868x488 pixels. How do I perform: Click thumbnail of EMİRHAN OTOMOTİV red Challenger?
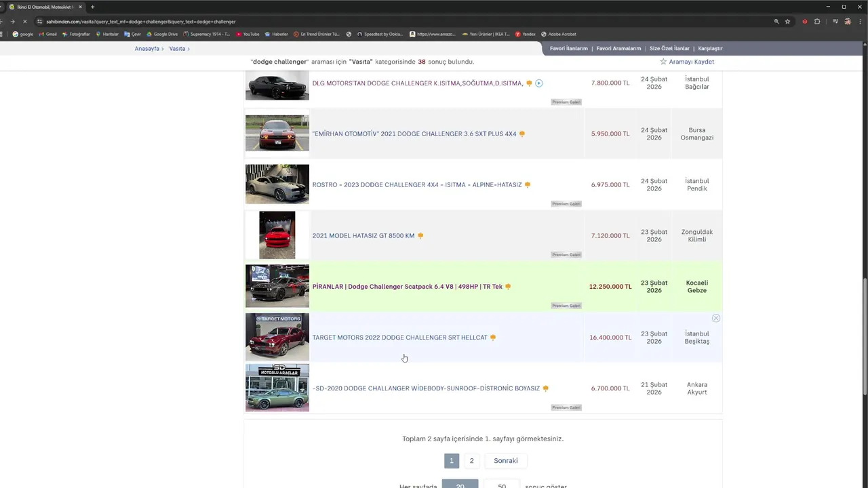(x=277, y=133)
